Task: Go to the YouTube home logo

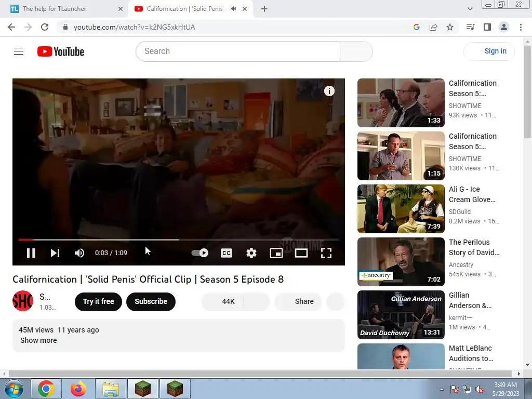Action: pyautogui.click(x=61, y=51)
